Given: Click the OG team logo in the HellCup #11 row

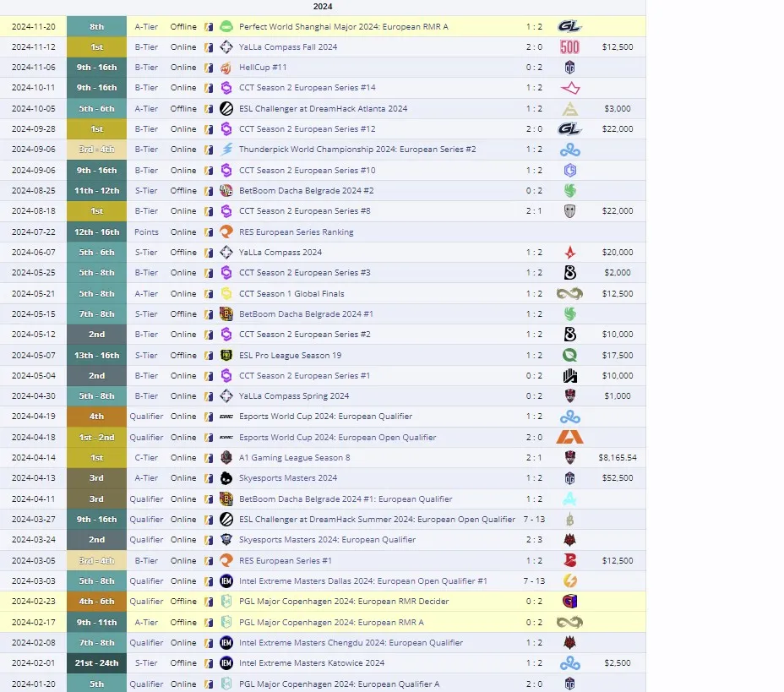Looking at the screenshot, I should pos(569,68).
